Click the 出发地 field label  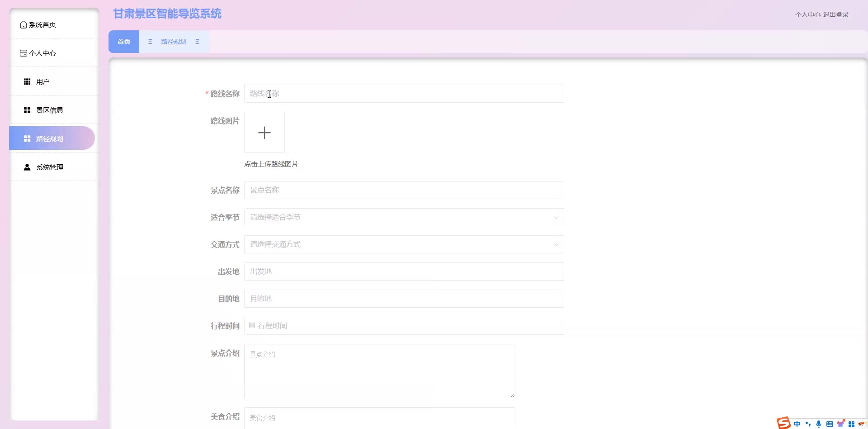(228, 272)
